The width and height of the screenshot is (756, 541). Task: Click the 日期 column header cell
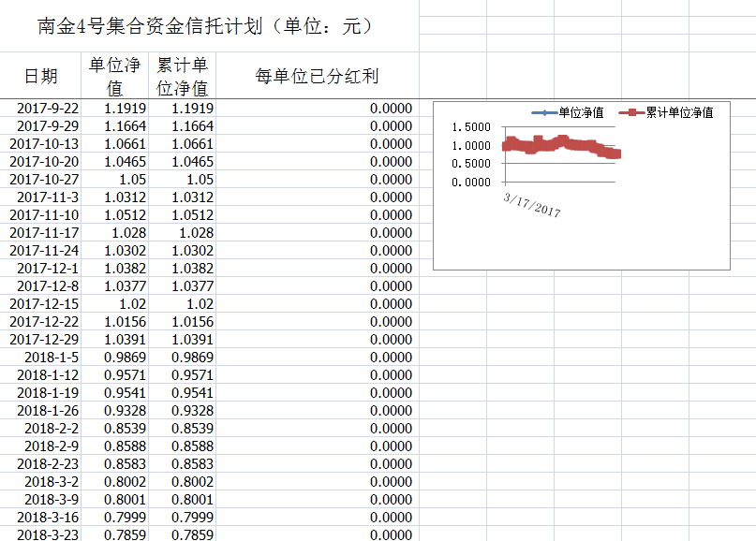click(40, 76)
